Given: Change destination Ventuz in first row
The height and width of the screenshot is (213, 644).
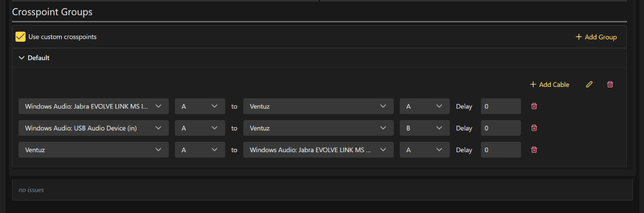Looking at the screenshot, I should [318, 106].
